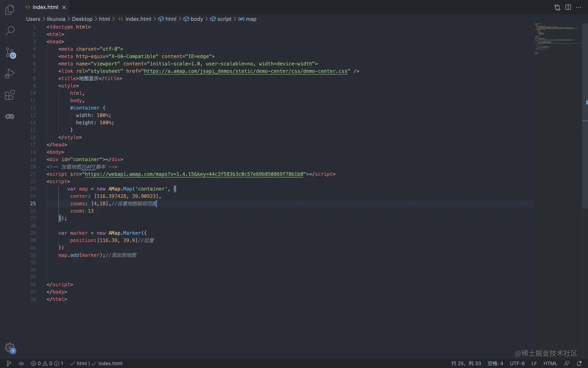Click the index.html file breadcrumb

(x=135, y=19)
